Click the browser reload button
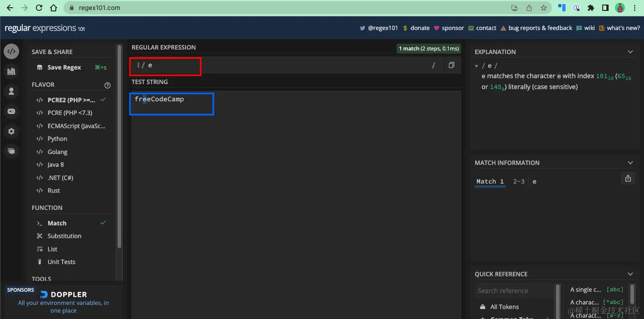 coord(39,8)
